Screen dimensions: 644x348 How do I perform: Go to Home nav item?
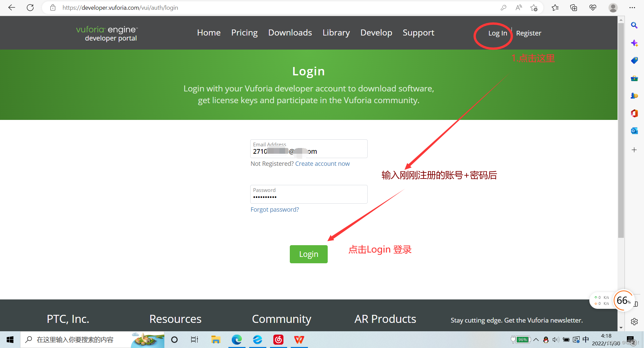[x=209, y=32]
